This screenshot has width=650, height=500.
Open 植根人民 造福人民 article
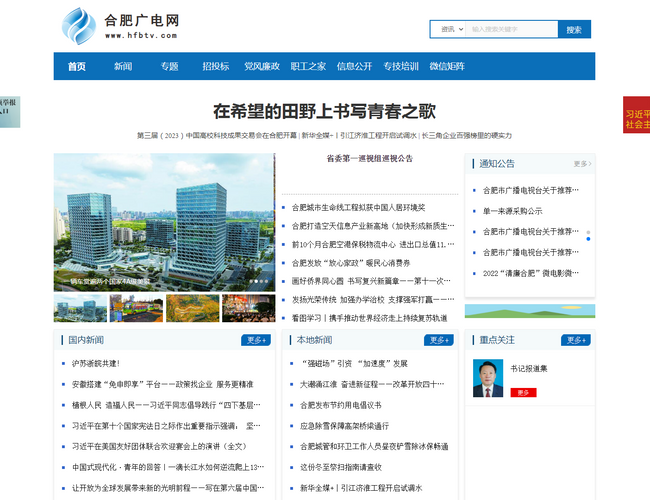click(x=166, y=405)
